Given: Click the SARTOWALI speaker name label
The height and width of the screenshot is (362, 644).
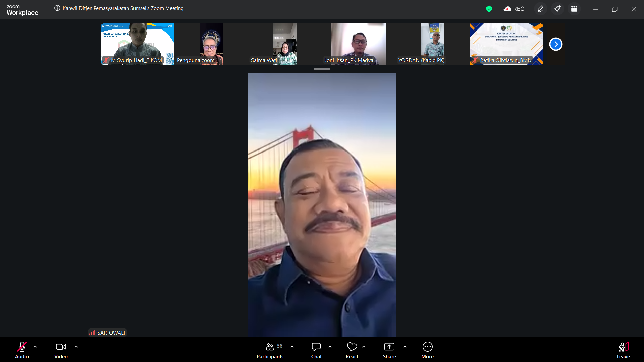Looking at the screenshot, I should (x=107, y=333).
